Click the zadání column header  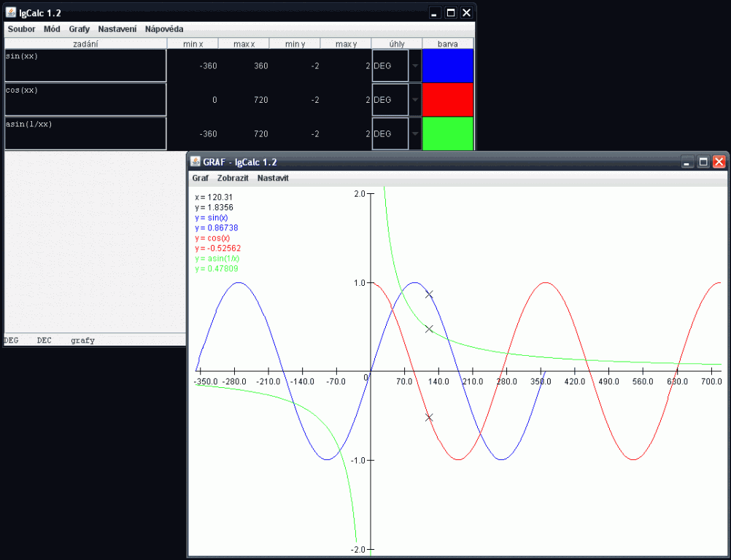85,44
